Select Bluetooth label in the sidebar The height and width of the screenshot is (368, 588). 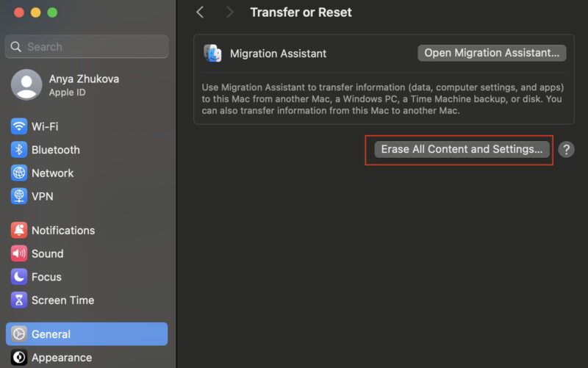point(56,150)
